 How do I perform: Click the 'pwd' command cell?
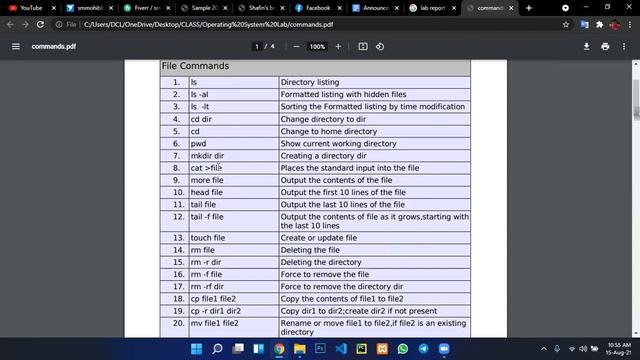click(233, 144)
